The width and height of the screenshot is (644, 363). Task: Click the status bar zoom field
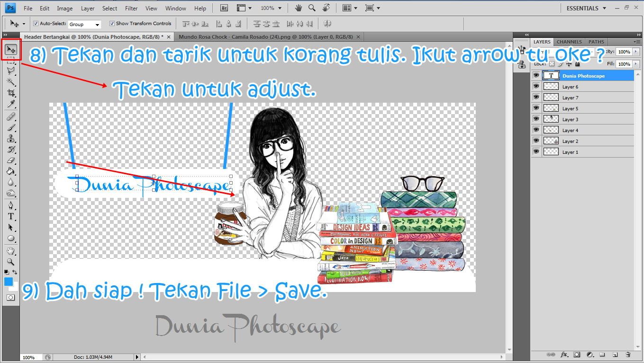(32, 357)
